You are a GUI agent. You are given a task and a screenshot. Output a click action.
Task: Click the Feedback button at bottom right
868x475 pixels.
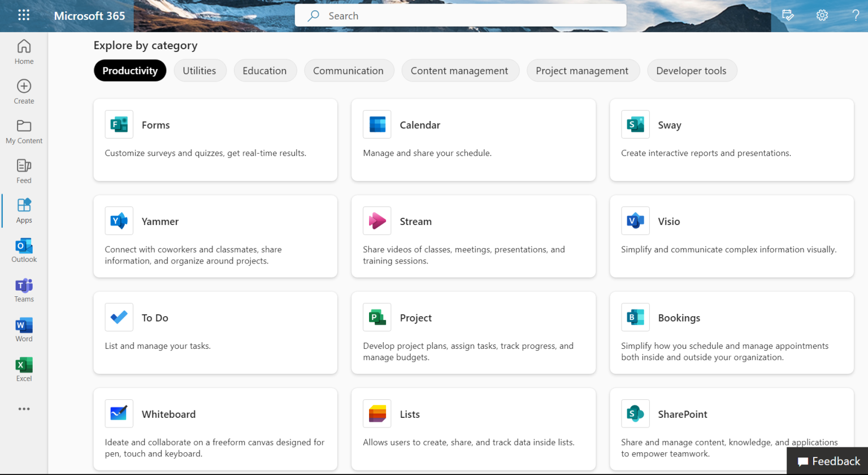pos(827,461)
